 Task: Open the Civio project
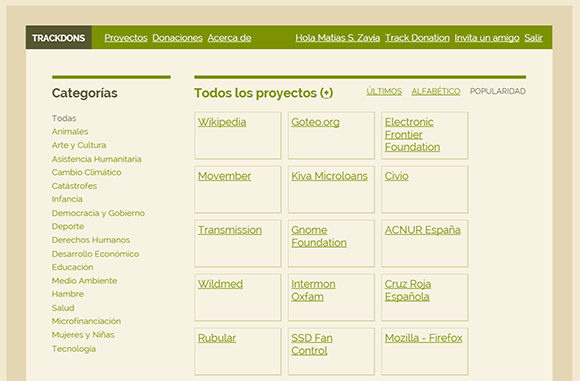click(x=397, y=176)
